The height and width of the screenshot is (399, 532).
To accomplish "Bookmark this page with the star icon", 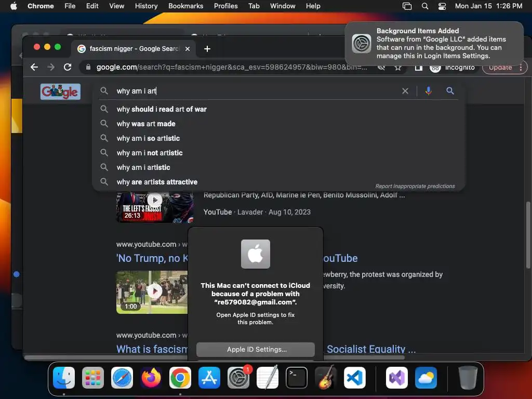I will click(398, 68).
